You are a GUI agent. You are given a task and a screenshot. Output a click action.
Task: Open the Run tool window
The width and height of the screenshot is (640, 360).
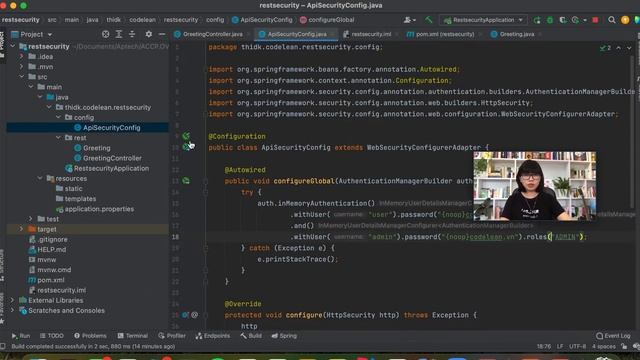[20, 336]
